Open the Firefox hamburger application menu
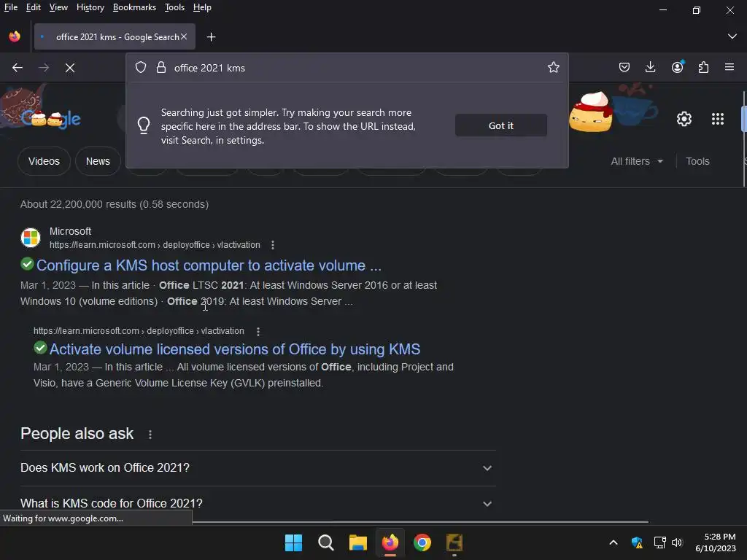 tap(729, 67)
